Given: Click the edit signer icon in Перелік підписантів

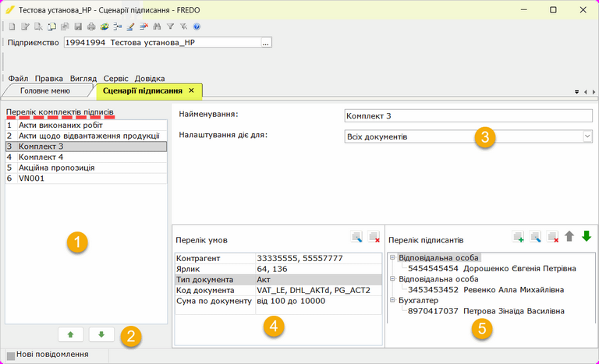Looking at the screenshot, I should click(536, 237).
